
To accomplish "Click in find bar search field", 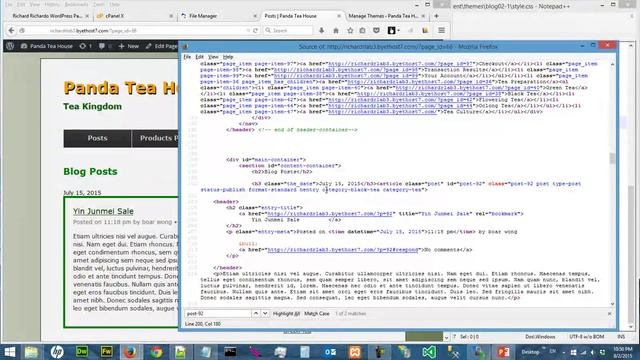I will point(218,313).
